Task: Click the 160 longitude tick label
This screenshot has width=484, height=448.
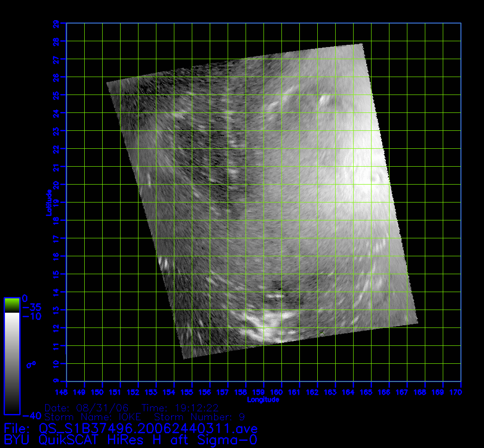Action: click(x=281, y=392)
